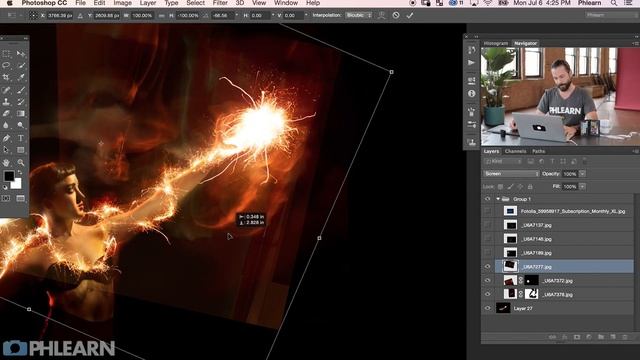This screenshot has height=360, width=640.
Task: Switch to the Channels tab
Action: coord(516,151)
